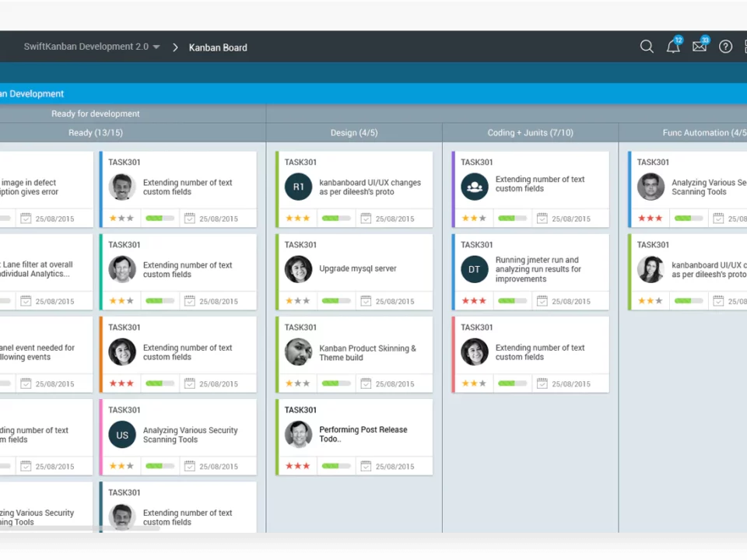Click the partially visible grid icon in top bar

coord(745,47)
